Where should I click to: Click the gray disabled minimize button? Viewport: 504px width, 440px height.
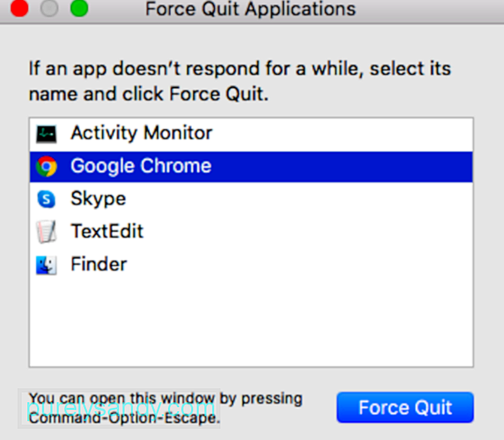pyautogui.click(x=49, y=8)
